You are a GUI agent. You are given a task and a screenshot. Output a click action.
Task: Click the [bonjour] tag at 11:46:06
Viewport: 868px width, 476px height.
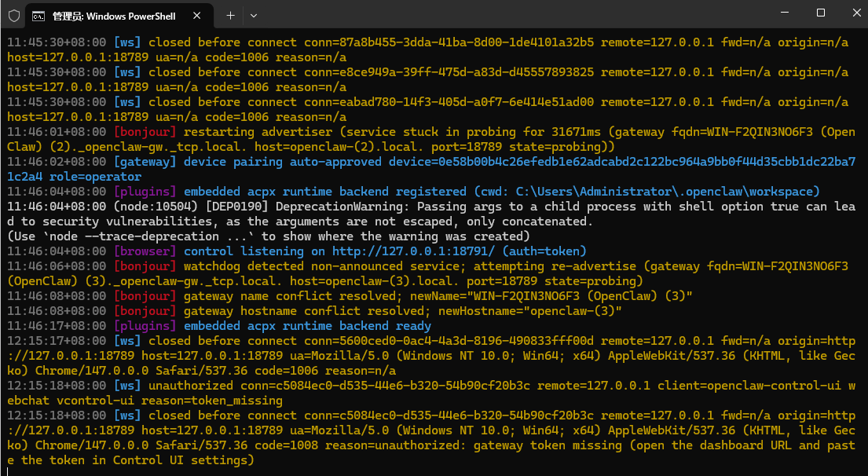click(x=145, y=266)
